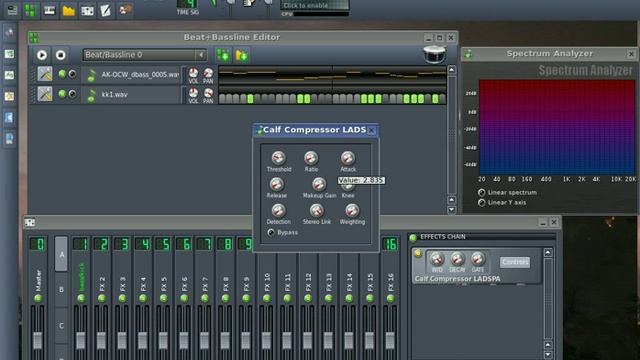Screen dimensions: 640x360
Task: Open My Computer in left sidebar
Action: coord(9,139)
